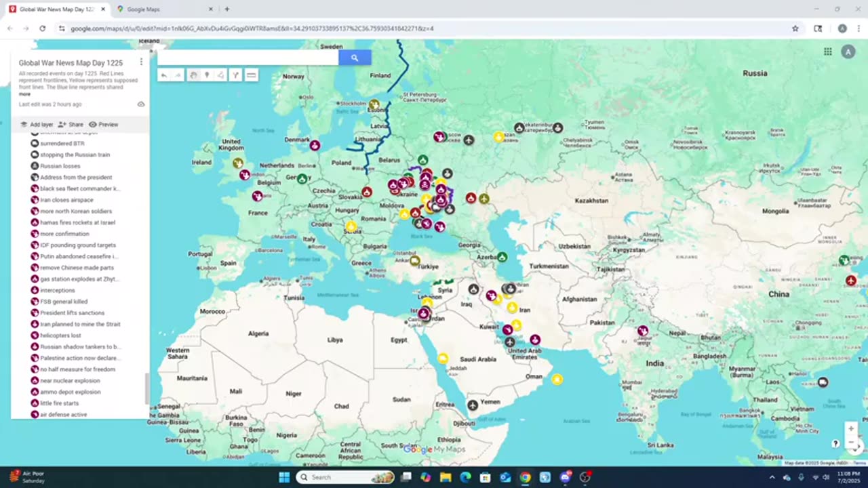The width and height of the screenshot is (868, 488).
Task: Open a new browser tab
Action: (226, 9)
